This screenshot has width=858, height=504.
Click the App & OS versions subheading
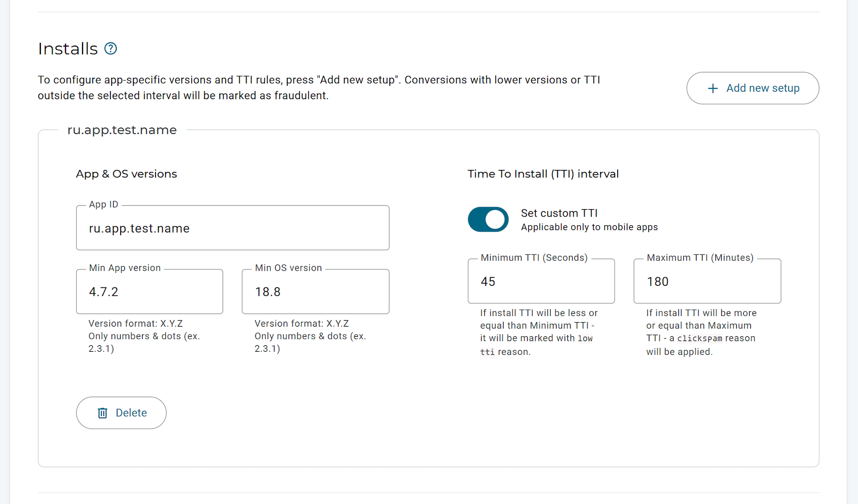coord(127,174)
